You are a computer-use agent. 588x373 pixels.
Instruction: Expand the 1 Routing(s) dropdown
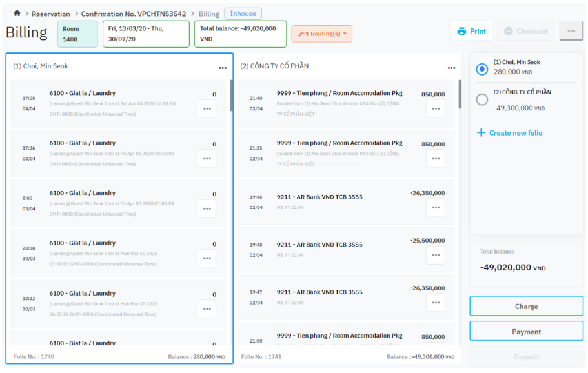click(x=321, y=34)
